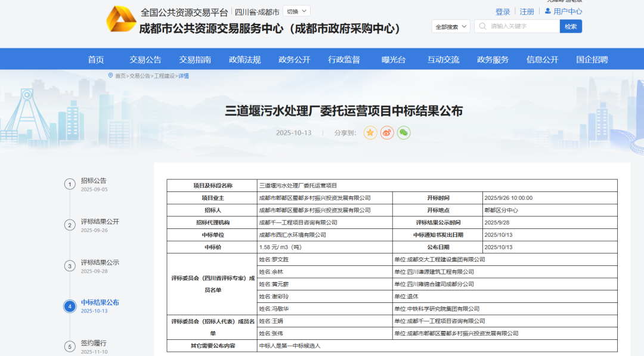The width and height of the screenshot is (644, 356).
Task: Click cell 姓名:张伟
Action: tap(324, 333)
